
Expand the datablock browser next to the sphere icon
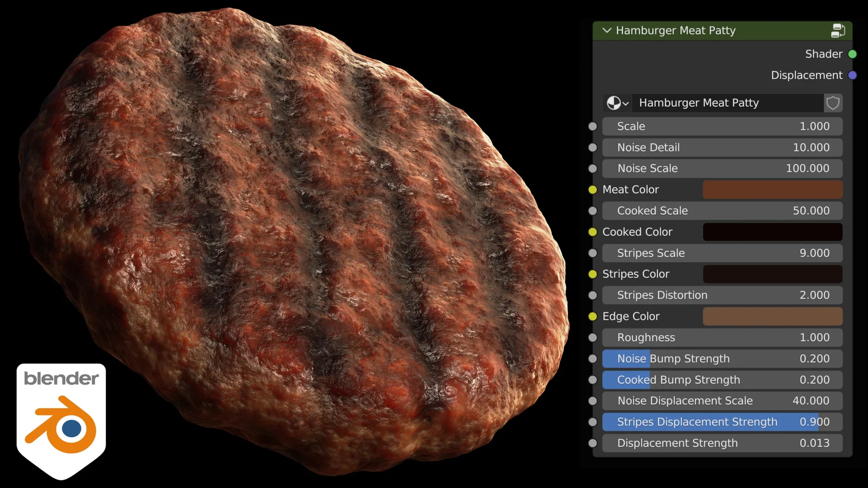(627, 103)
